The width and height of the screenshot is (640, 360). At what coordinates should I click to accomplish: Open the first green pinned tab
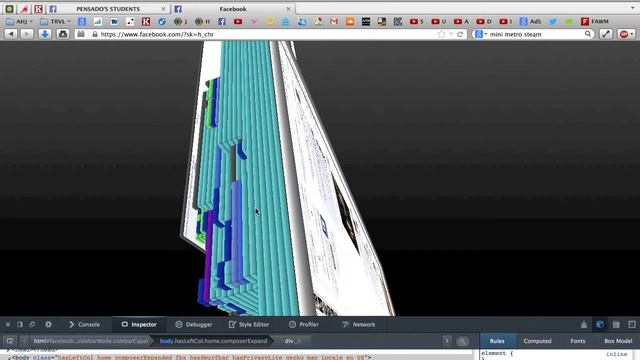[9, 9]
